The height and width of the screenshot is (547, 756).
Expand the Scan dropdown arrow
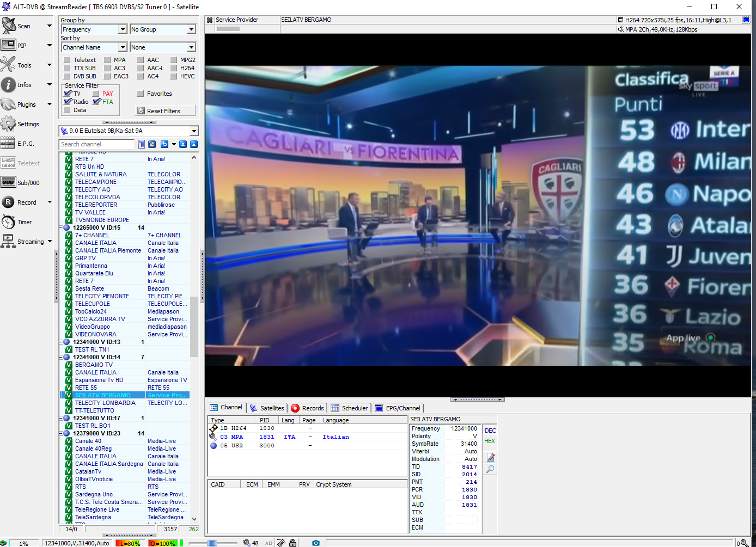click(x=50, y=26)
